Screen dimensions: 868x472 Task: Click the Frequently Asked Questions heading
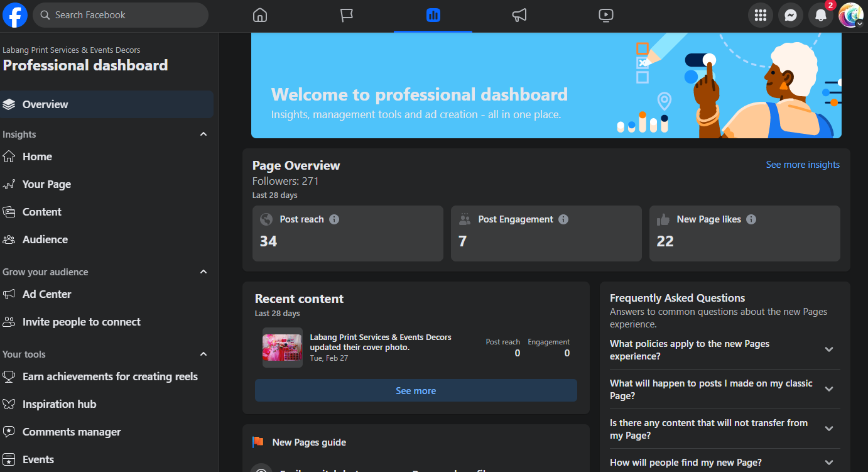tap(678, 298)
